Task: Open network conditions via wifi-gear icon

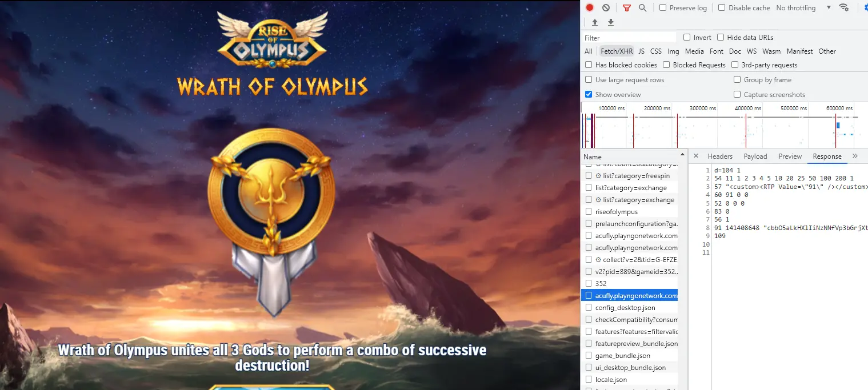Action: coord(843,7)
